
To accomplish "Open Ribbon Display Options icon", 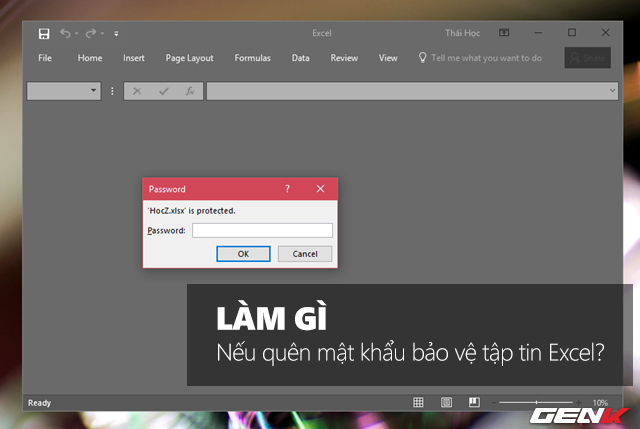I will [x=504, y=33].
